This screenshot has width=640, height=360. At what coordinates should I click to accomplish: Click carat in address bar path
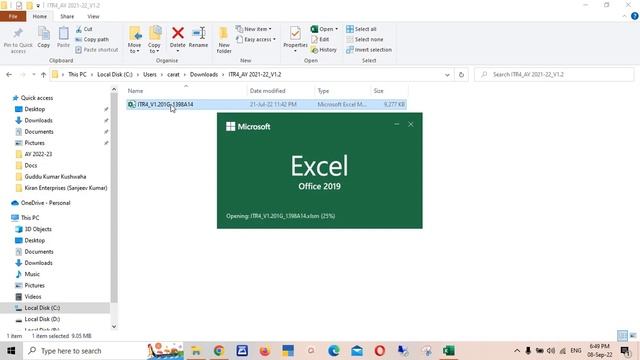(x=173, y=75)
